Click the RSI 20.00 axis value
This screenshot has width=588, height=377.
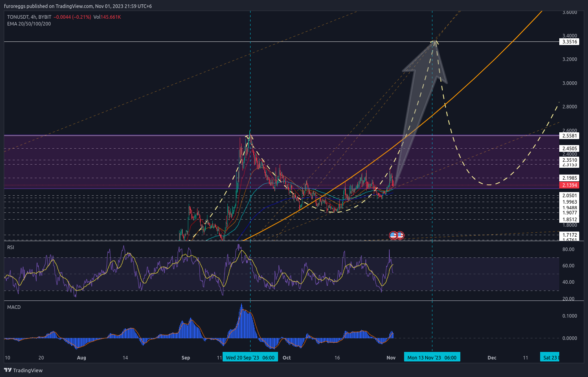[568, 299]
